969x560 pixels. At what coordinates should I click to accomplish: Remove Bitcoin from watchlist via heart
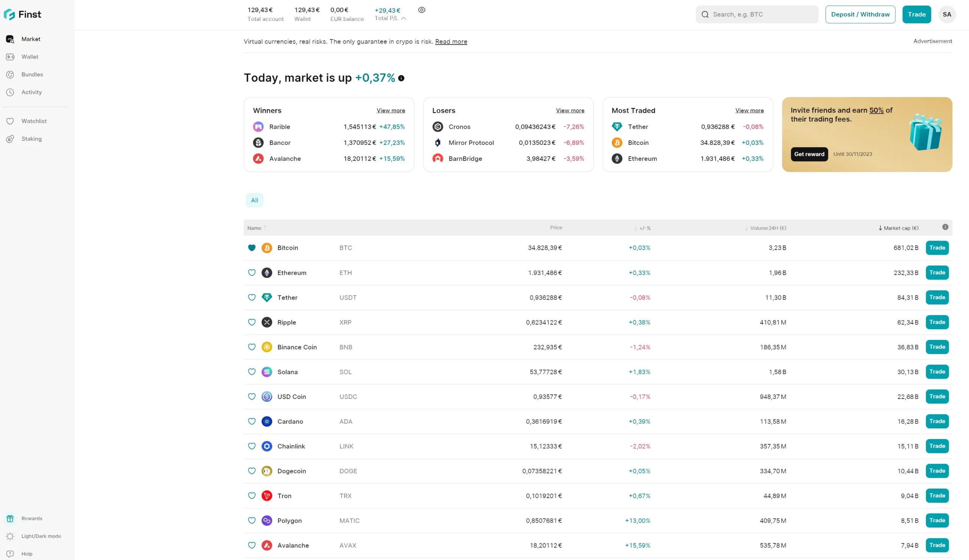pyautogui.click(x=251, y=248)
